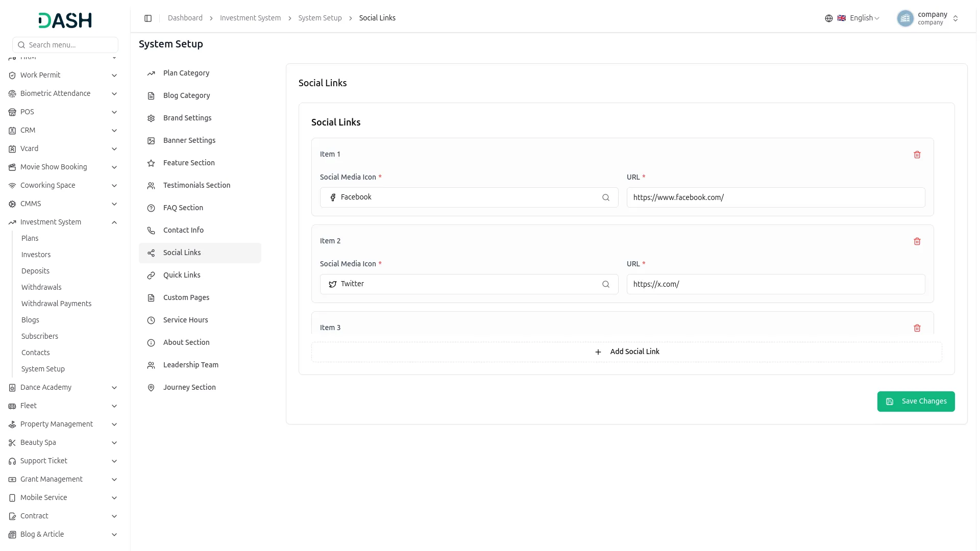Click the search icon in Facebook icon field
The height and width of the screenshot is (551, 980).
[606, 197]
